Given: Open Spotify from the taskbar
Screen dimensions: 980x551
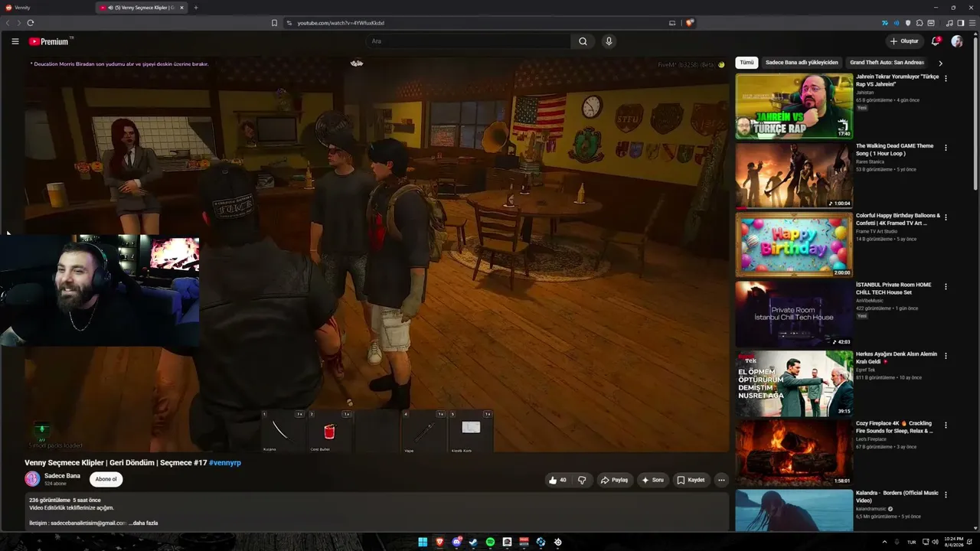Looking at the screenshot, I should 490,542.
